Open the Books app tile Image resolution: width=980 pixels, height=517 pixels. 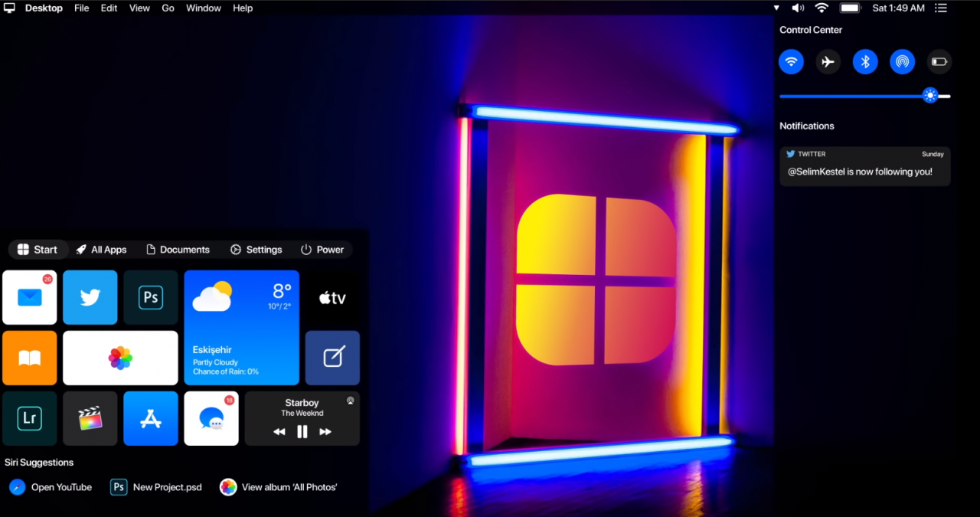tap(30, 358)
